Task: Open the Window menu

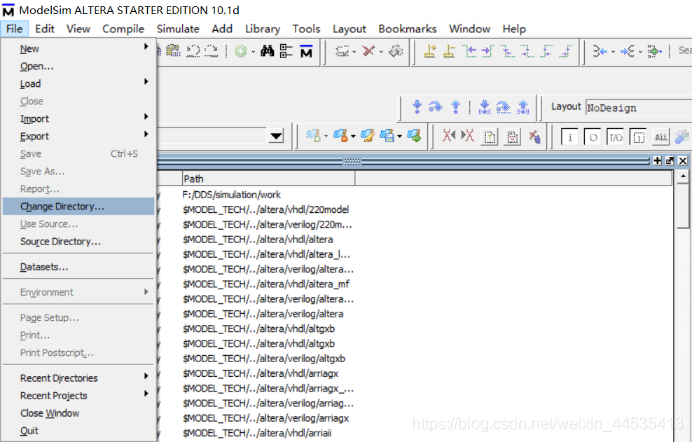Action: [469, 29]
